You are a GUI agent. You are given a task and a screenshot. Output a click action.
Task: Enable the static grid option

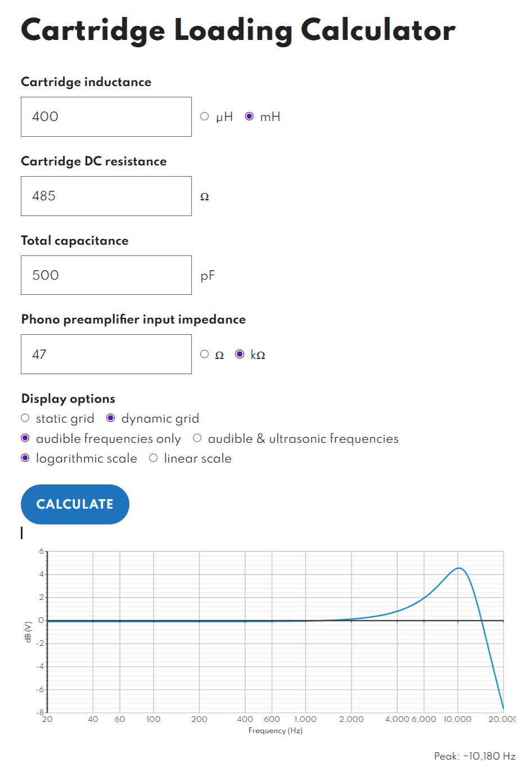25,418
